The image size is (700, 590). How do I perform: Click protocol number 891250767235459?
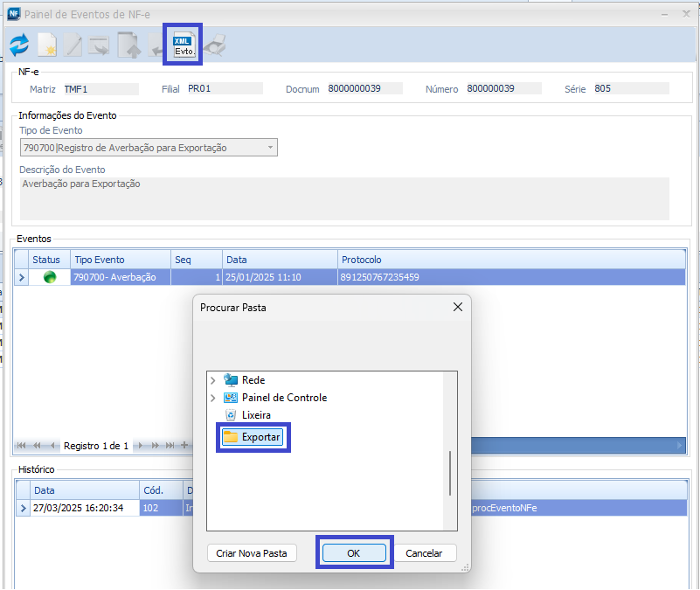380,277
